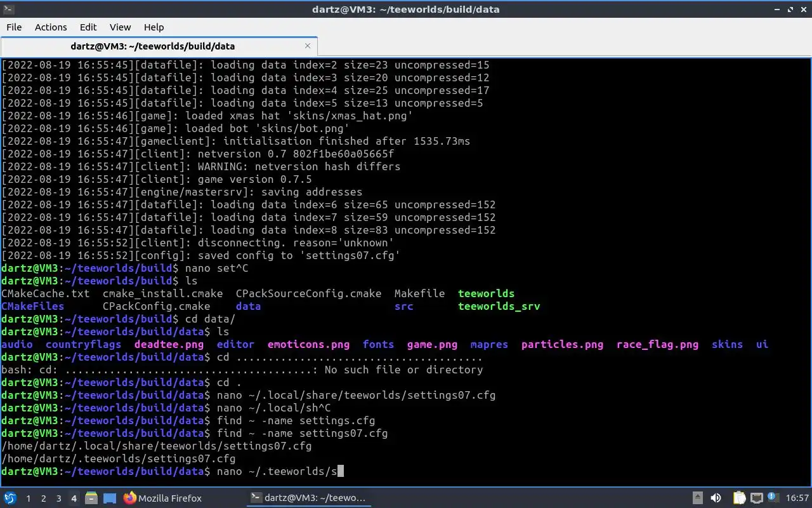Switch to virtual desktop 4
The image size is (812, 508).
(x=74, y=498)
